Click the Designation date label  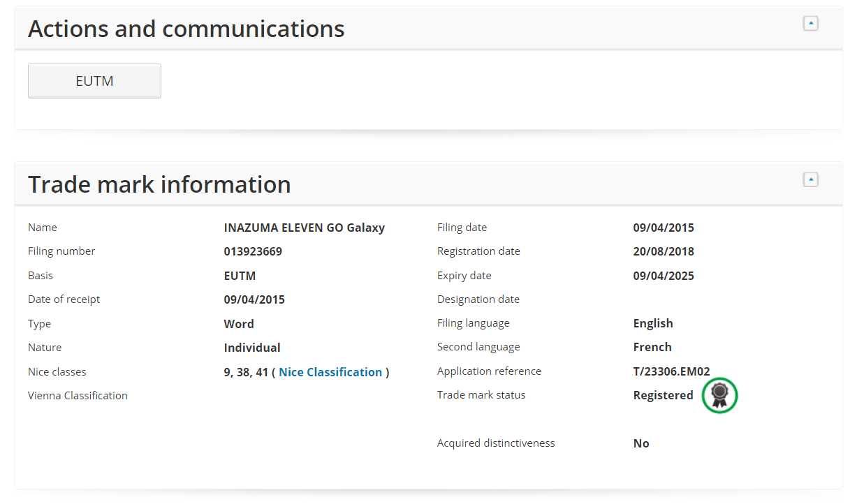click(478, 299)
